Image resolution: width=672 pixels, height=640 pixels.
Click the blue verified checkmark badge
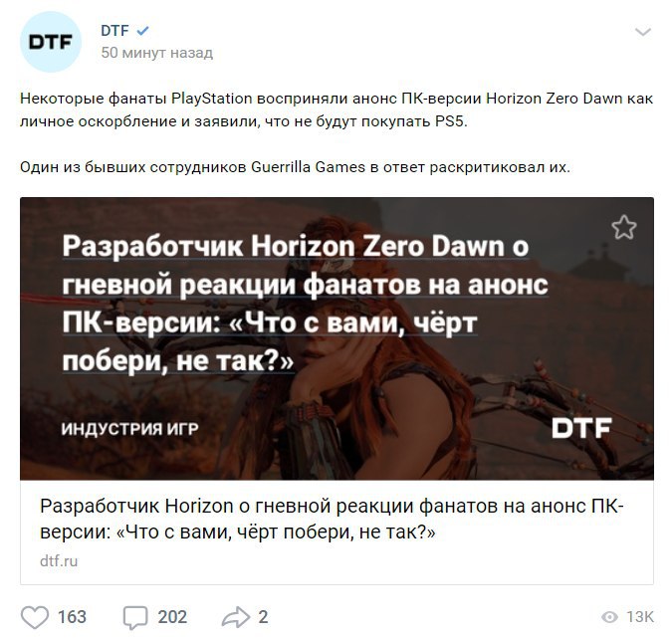pyautogui.click(x=142, y=31)
